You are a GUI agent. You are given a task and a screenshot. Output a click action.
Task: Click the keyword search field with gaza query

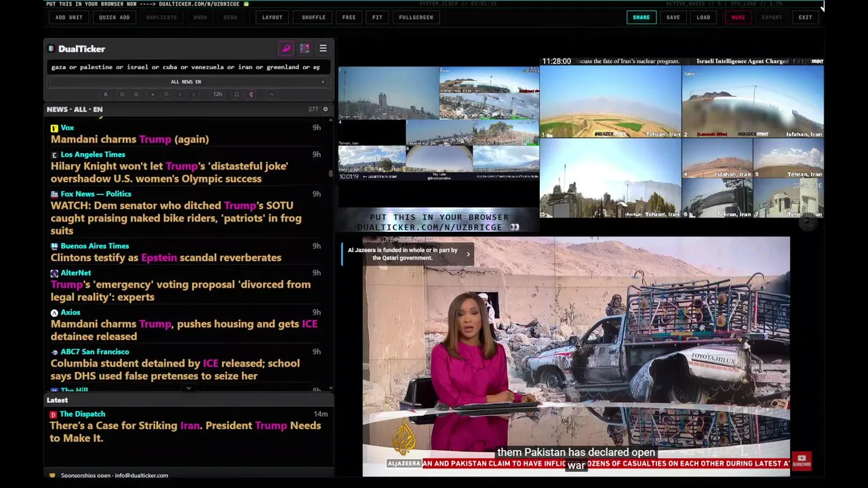pyautogui.click(x=188, y=67)
